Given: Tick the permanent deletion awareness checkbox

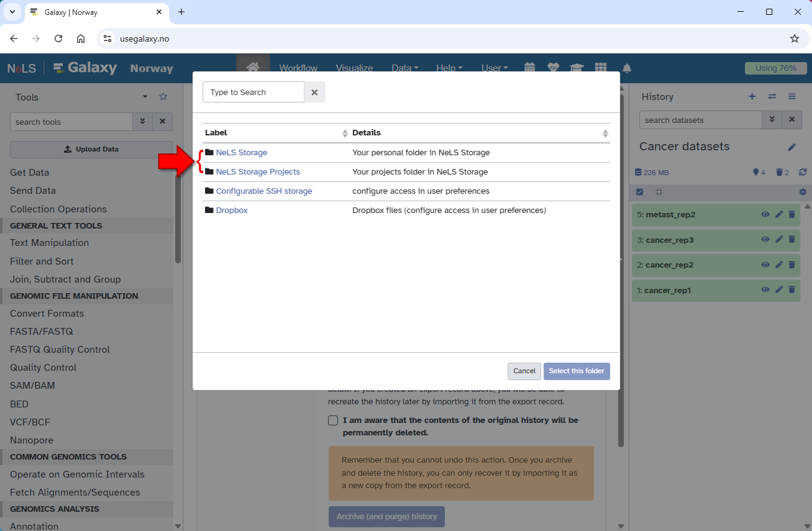Looking at the screenshot, I should point(333,420).
